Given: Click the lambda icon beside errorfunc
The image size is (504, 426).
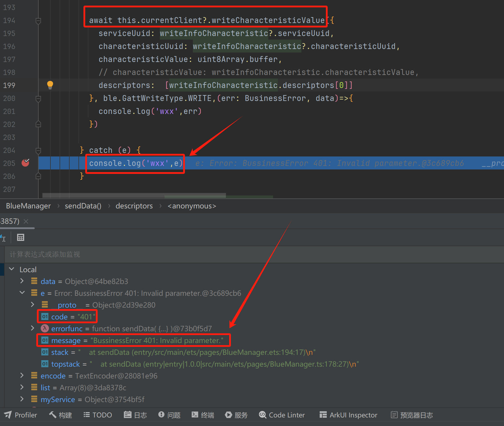Looking at the screenshot, I should click(x=45, y=328).
